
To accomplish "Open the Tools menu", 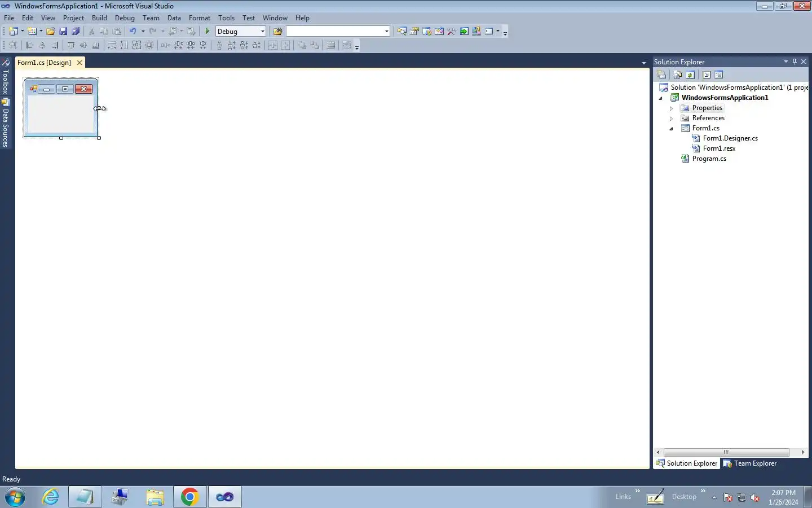I will (226, 18).
